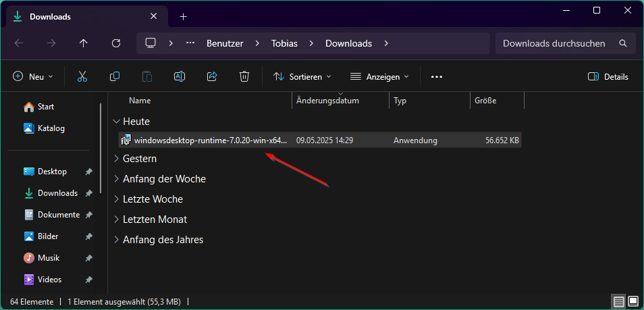644x310 pixels.
Task: Click the This PC monitor icon in the address bar
Action: (151, 43)
